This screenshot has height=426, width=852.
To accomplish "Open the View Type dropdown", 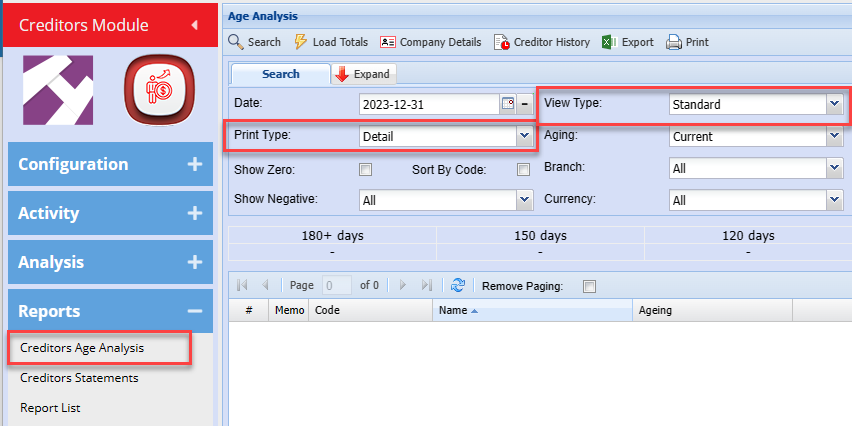I will [834, 104].
